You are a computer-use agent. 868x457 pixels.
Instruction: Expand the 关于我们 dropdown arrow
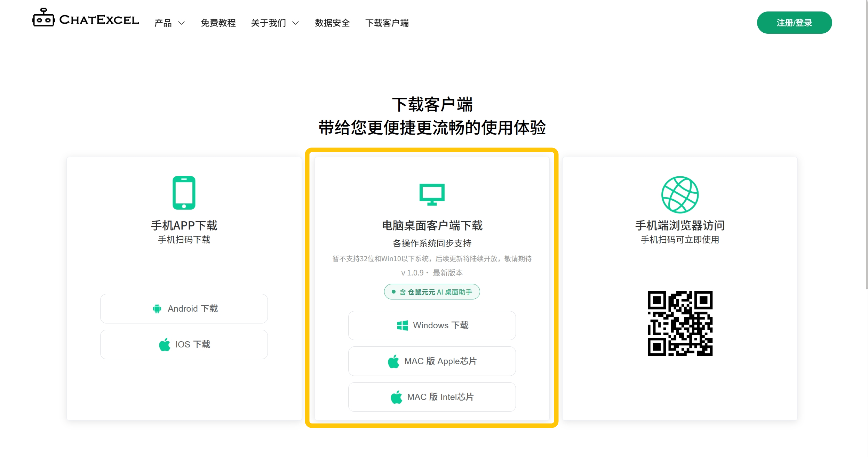pyautogui.click(x=295, y=23)
